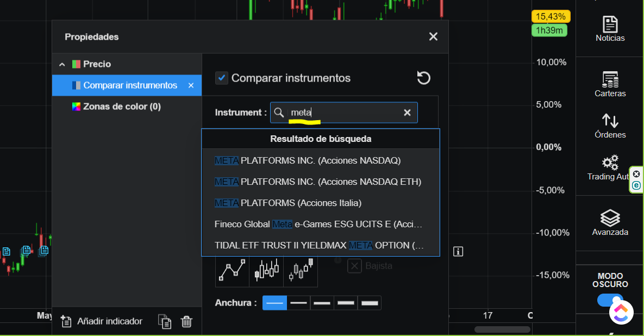Viewport: 644px width, 336px height.
Task: Open the Carteras panel
Action: pyautogui.click(x=610, y=84)
